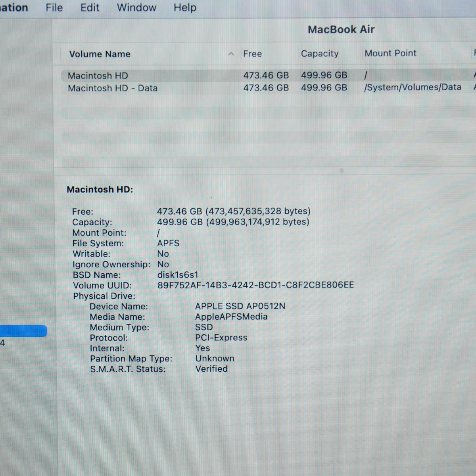Screen dimensions: 476x476
Task: Select the Macintosh HD volume row
Action: pos(268,75)
